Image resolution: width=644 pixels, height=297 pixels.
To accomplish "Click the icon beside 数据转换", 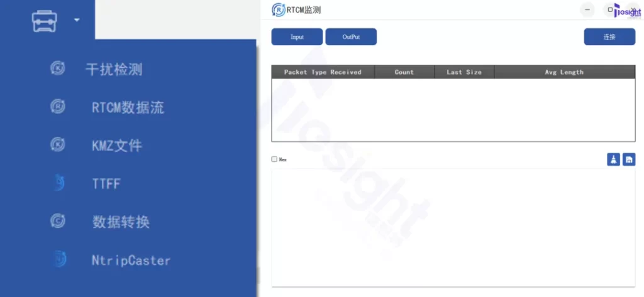I will [x=58, y=221].
